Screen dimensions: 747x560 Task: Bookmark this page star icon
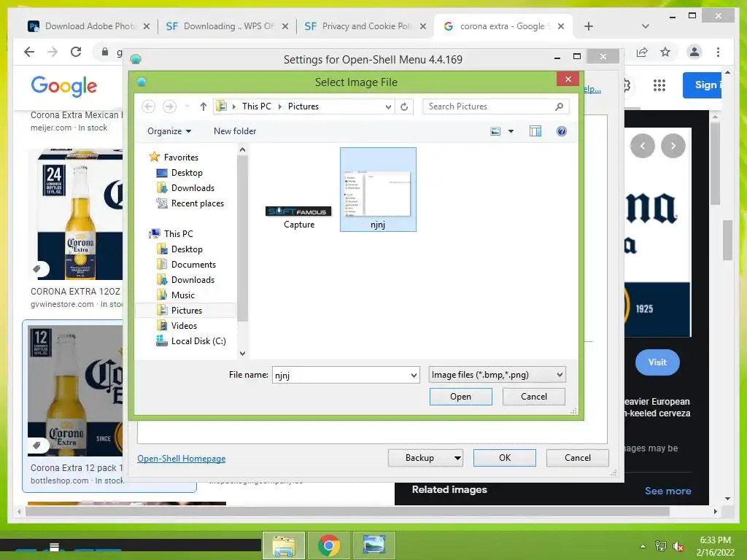[665, 52]
